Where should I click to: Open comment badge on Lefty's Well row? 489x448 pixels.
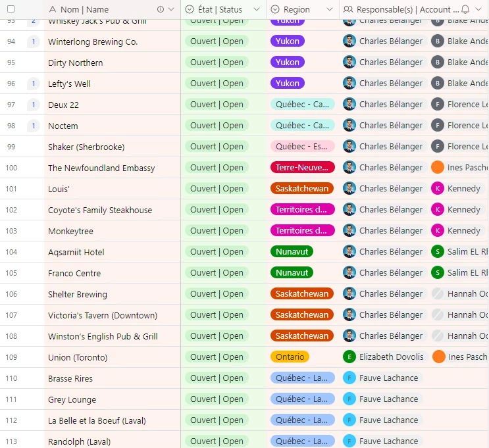pyautogui.click(x=34, y=84)
